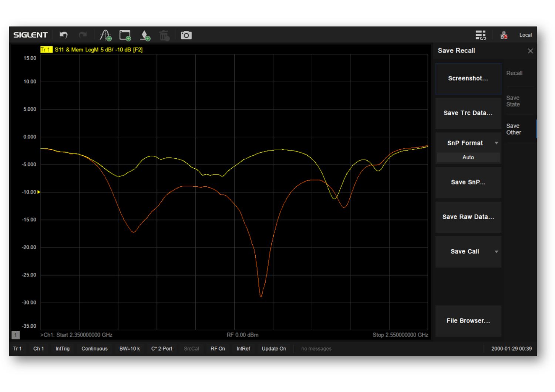This screenshot has height=392, width=555.
Task: Open the File Browser
Action: [468, 321]
